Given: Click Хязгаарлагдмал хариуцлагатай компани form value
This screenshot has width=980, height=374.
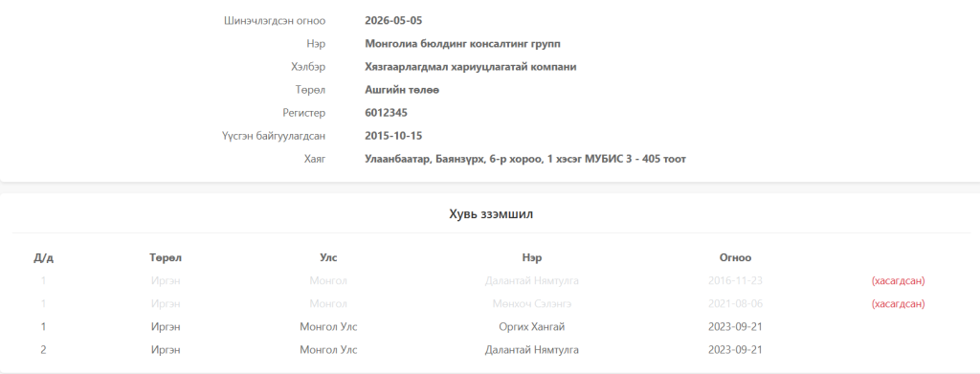Looking at the screenshot, I should click(471, 67).
